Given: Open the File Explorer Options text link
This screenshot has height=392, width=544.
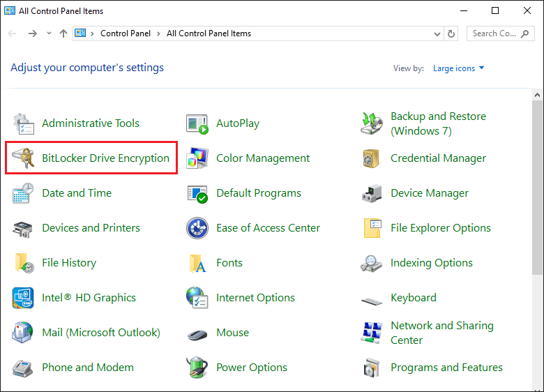Looking at the screenshot, I should click(441, 228).
